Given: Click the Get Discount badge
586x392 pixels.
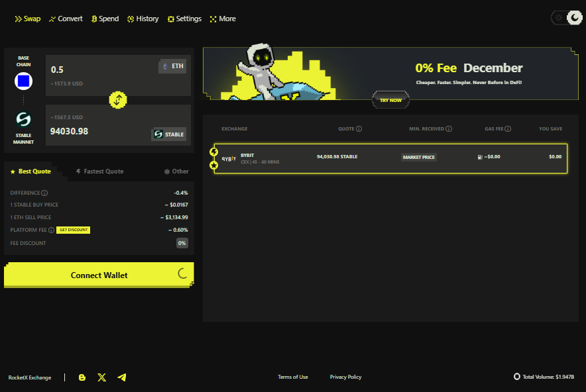Looking at the screenshot, I should click(x=73, y=230).
